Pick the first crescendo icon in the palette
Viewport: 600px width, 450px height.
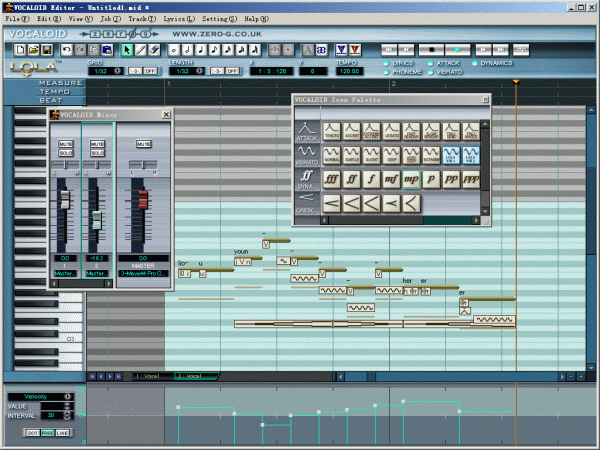pyautogui.click(x=332, y=203)
